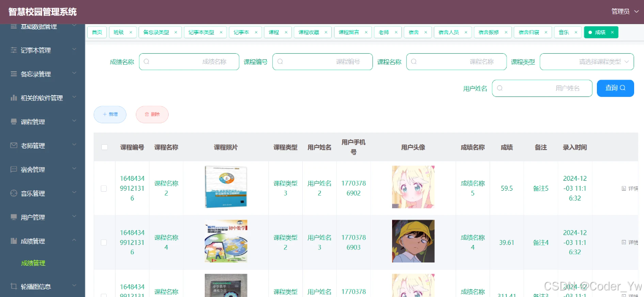Viewport: 644px width, 297px height.
Task: Open user avatar in 用户姓名3 row
Action: tap(413, 241)
